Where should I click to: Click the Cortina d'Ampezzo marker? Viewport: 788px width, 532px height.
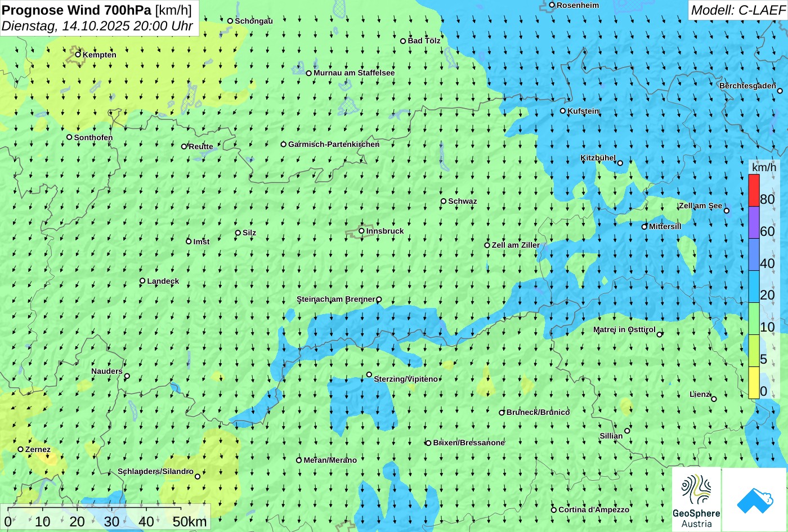click(x=554, y=509)
